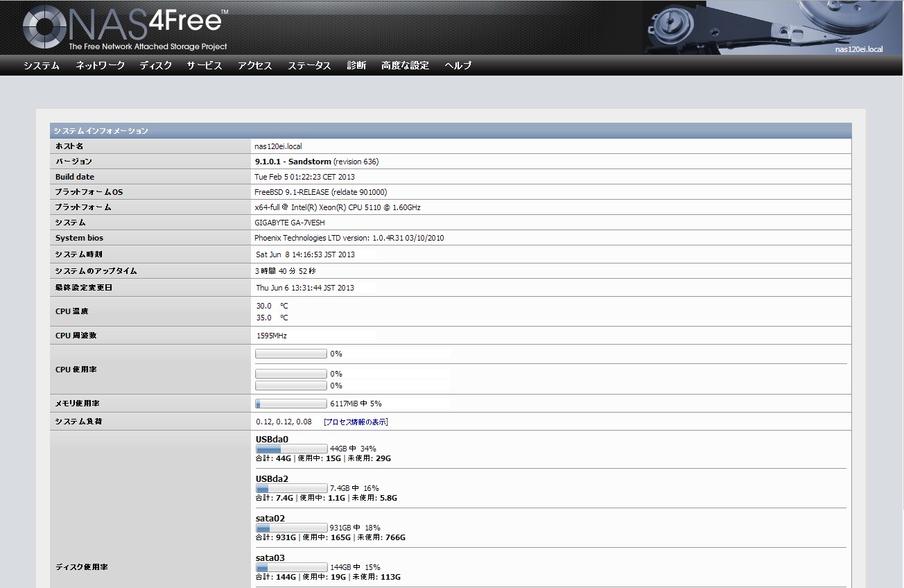Open the 診断 menu
This screenshot has height=588, width=904.
click(356, 65)
